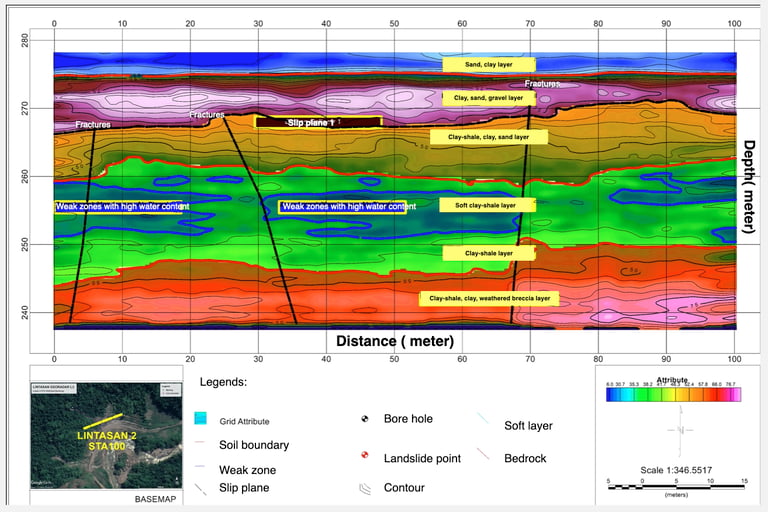The width and height of the screenshot is (768, 512).
Task: Click depth tick '250' on the left axis
Action: pyautogui.click(x=25, y=244)
